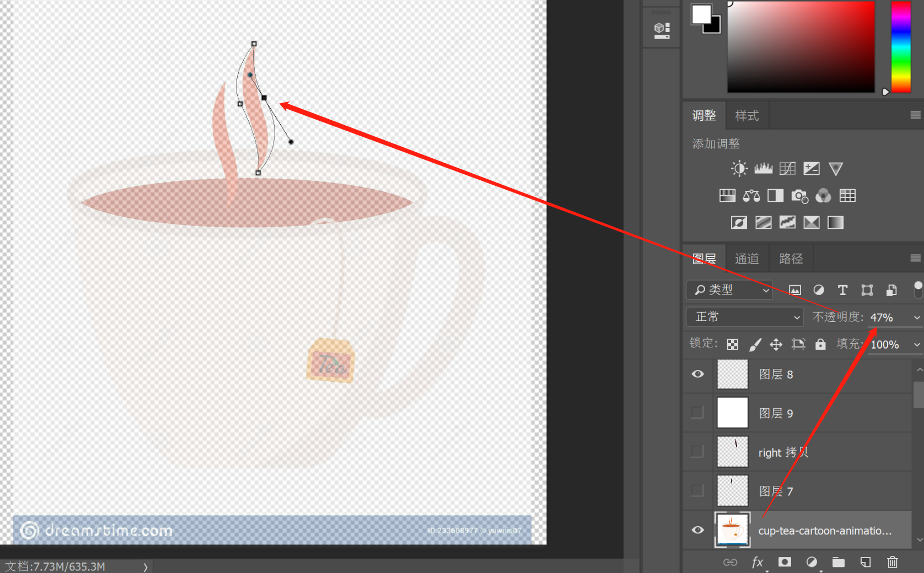Screen dimensions: 924x573
Task: Add a Posterize adjustment
Action: click(763, 222)
